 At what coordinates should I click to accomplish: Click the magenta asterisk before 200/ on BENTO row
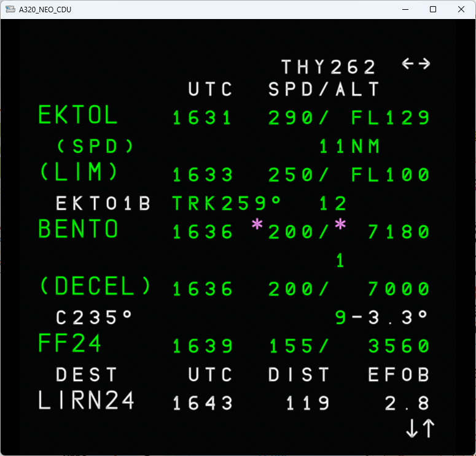(257, 224)
